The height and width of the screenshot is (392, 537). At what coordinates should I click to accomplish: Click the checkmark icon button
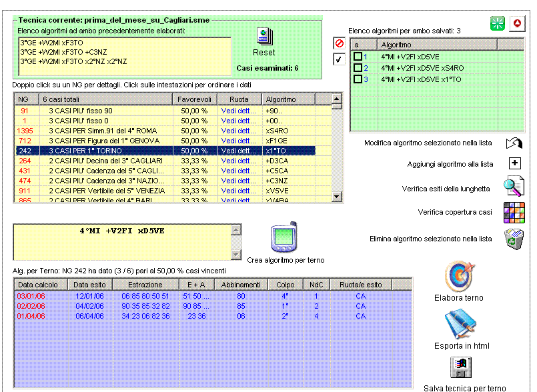pos(339,59)
